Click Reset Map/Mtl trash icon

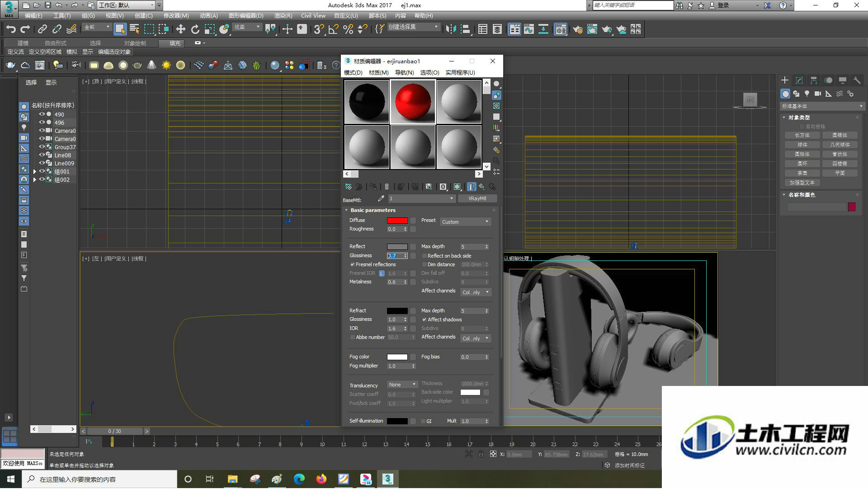(387, 187)
